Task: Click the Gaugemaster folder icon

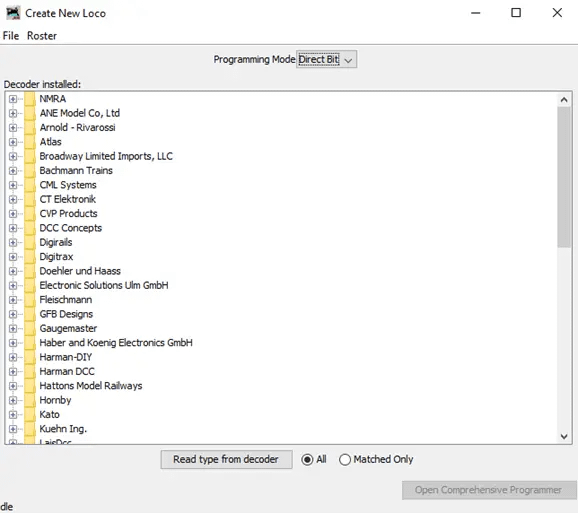Action: pyautogui.click(x=30, y=328)
